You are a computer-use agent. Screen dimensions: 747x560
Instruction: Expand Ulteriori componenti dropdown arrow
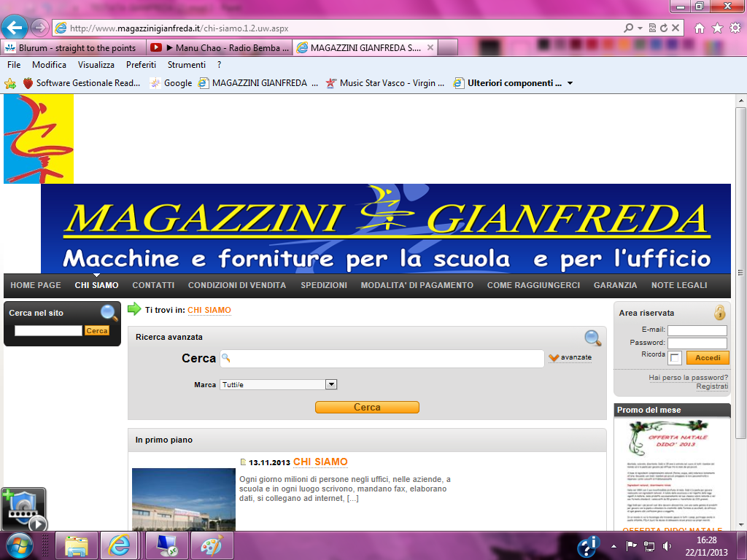(x=570, y=83)
